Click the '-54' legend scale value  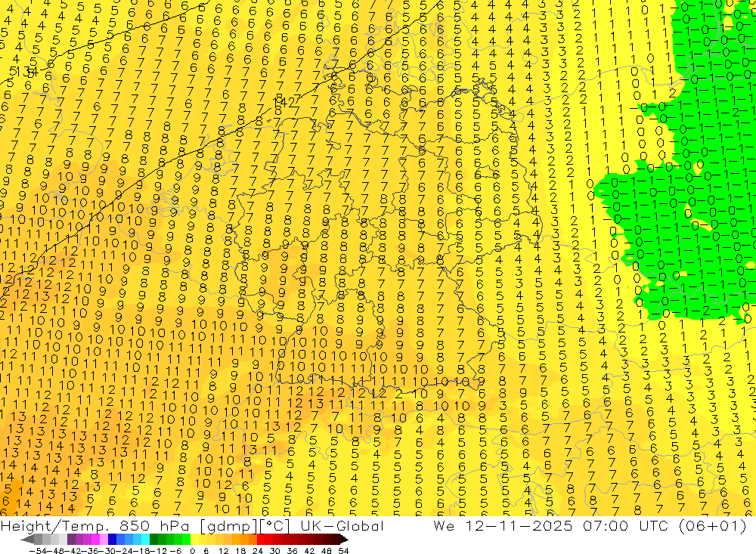pos(38,551)
